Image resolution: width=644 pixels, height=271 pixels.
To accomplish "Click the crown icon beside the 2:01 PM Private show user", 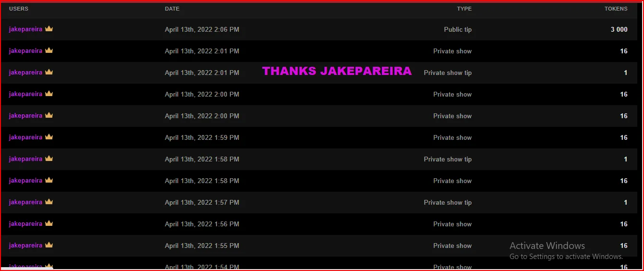I will (49, 50).
